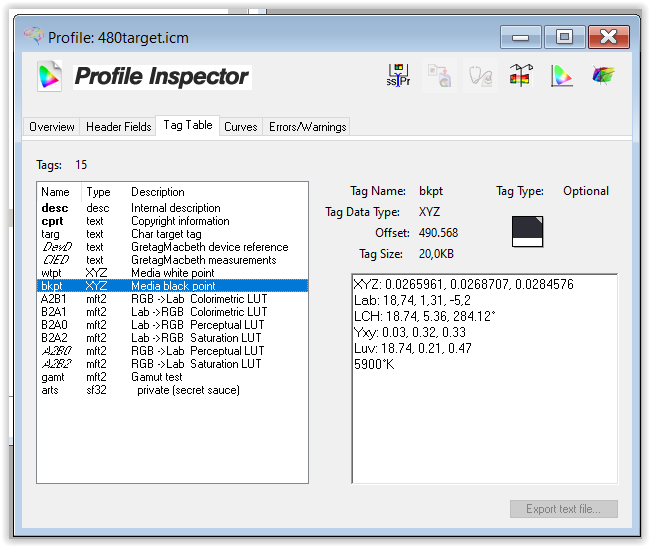Open the Header Fields tab
This screenshot has height=547, width=650.
coord(119,127)
